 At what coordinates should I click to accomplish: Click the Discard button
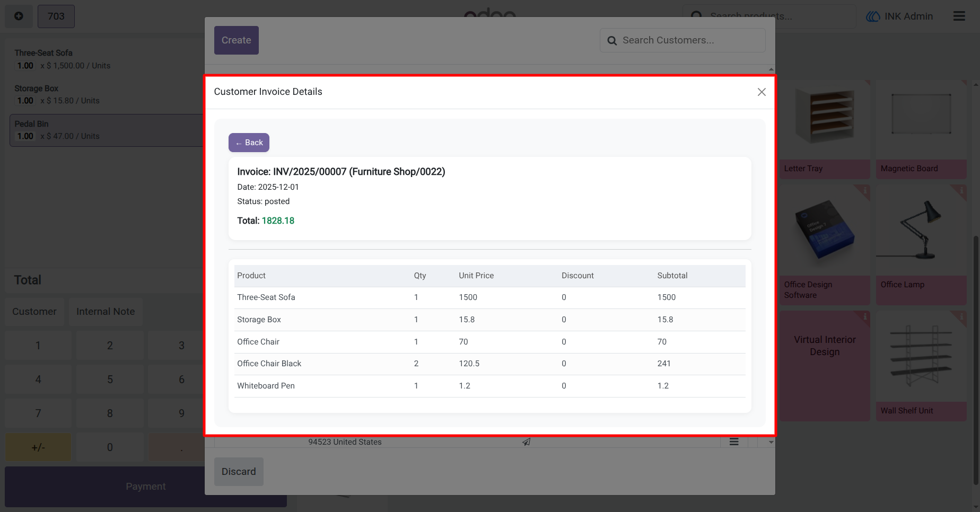pyautogui.click(x=239, y=472)
